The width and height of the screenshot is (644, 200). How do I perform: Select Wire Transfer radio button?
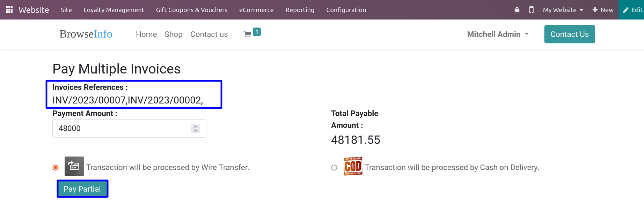[x=56, y=168]
